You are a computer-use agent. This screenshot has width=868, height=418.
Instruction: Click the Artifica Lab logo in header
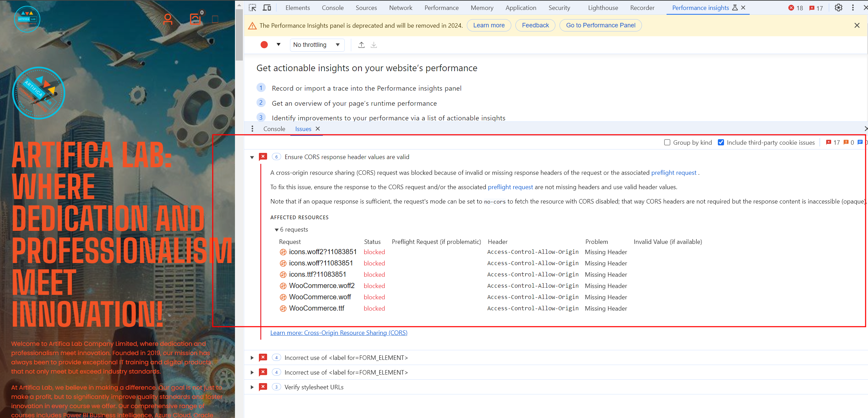[27, 19]
